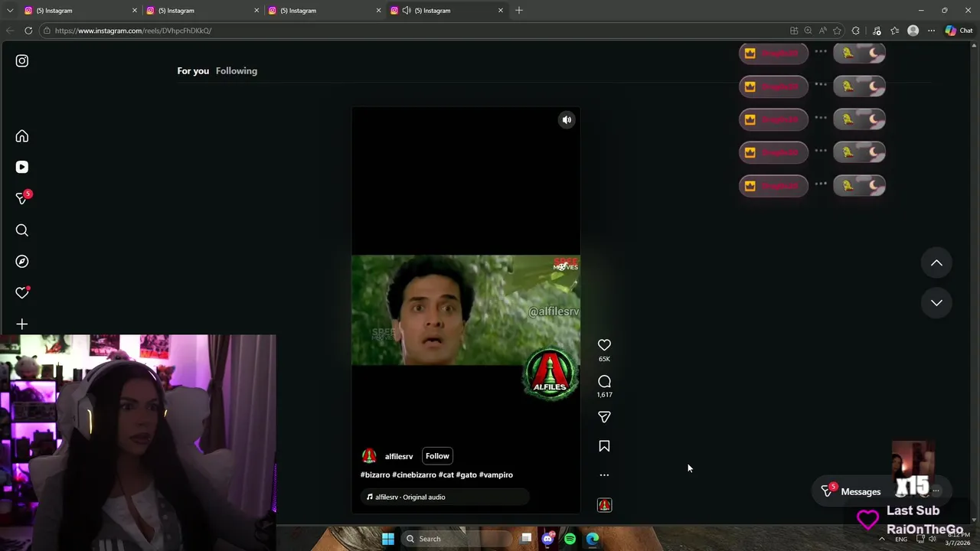This screenshot has width=980, height=551.
Task: Follow the alfilesrv account
Action: [437, 456]
